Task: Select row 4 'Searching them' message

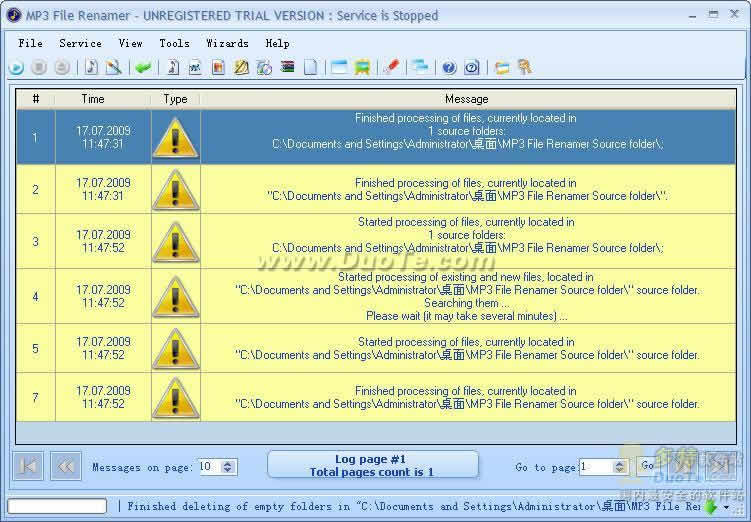Action: [467, 303]
